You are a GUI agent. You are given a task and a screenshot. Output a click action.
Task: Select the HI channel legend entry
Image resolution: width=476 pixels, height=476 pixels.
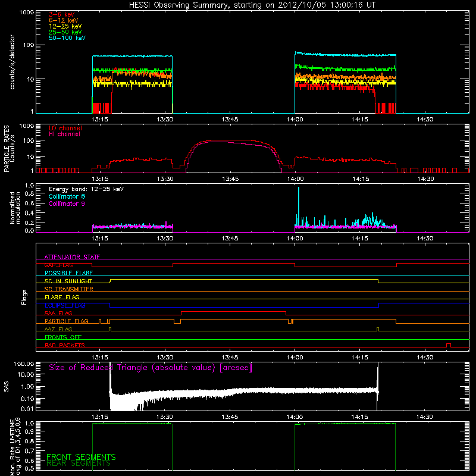coord(64,134)
